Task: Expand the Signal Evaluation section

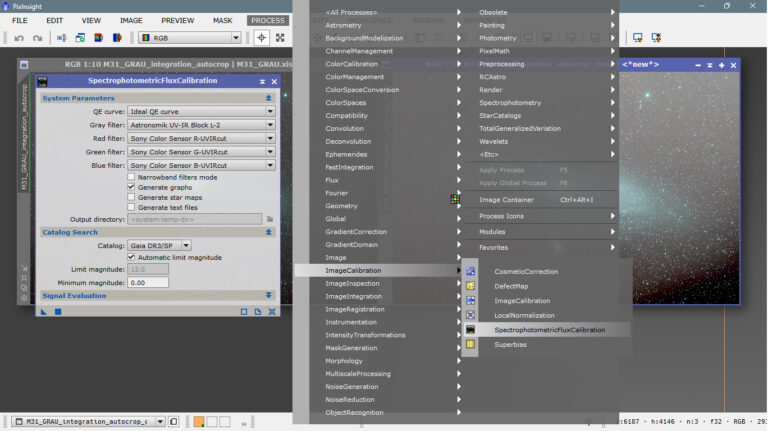Action: 268,295
